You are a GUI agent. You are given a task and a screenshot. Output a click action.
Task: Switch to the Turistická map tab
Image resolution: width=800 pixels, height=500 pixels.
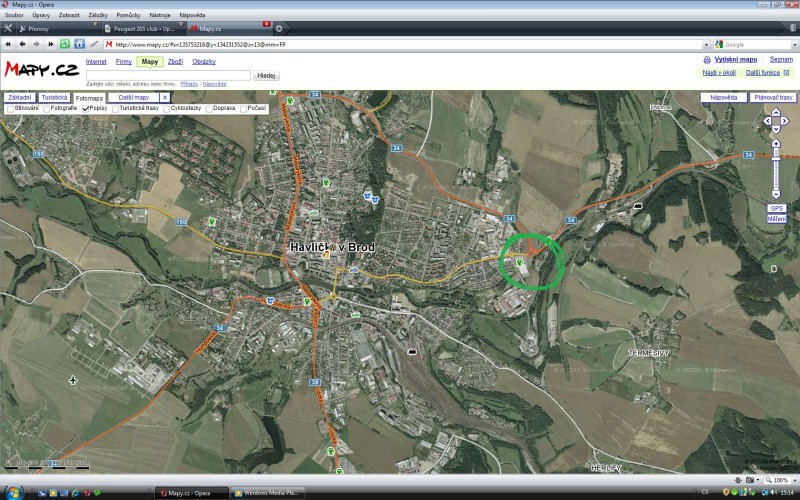[x=54, y=97]
